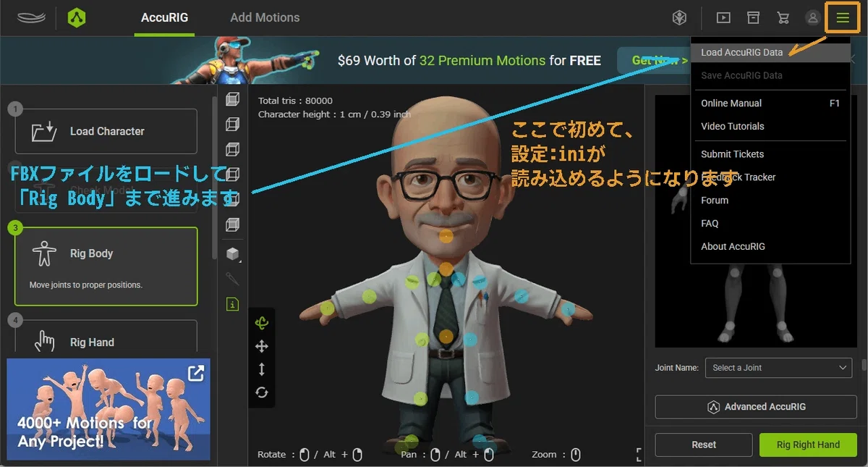Screen dimensions: 868x467
Task: Select the vertical zoom camera tool
Action: point(262,369)
